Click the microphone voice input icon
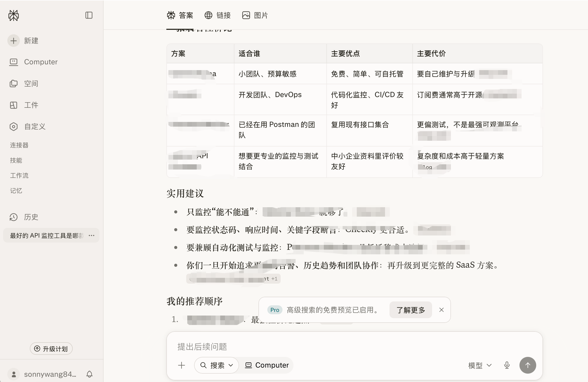Viewport: 588px width, 382px height. tap(507, 365)
